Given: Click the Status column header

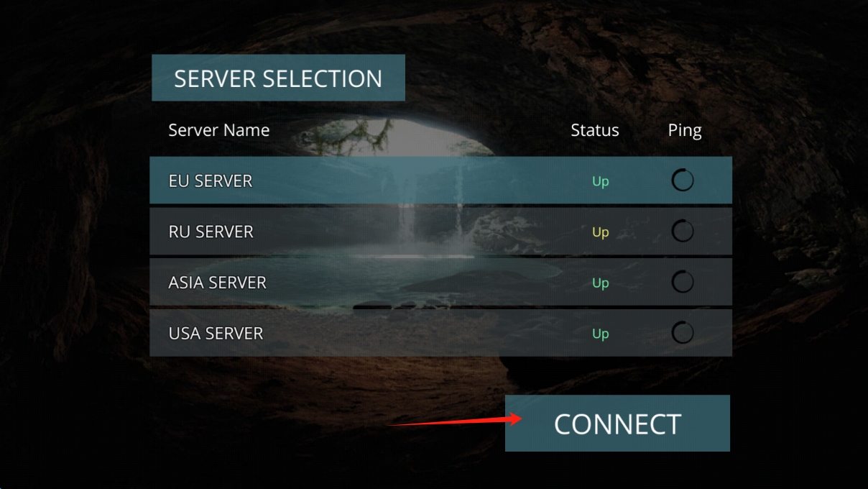Looking at the screenshot, I should click(595, 130).
